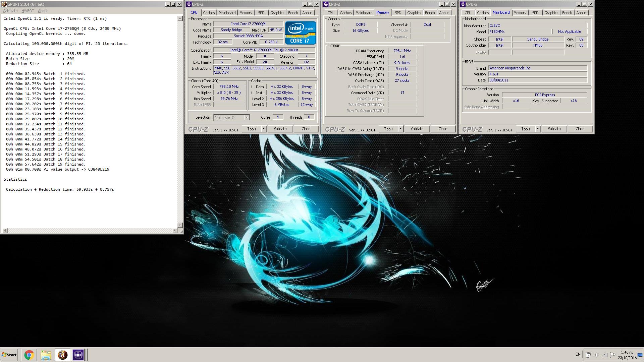Click the BIOS date 08/09/2011 field

point(538,80)
